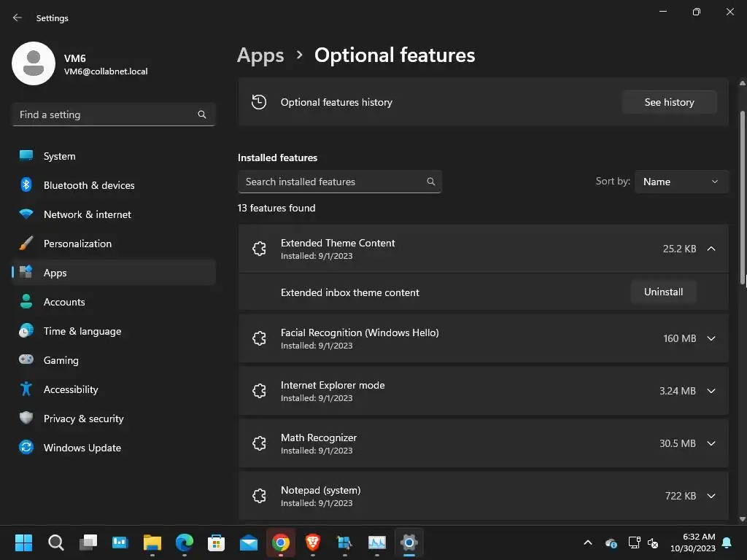Click the VM6@collabnet.local account email
The width and height of the screenshot is (747, 560).
106,71
